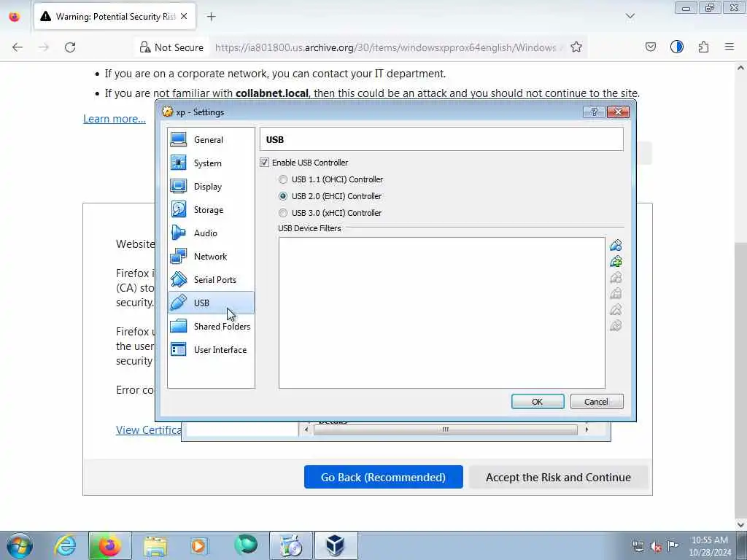Open Serial Ports settings category
Screen dimensions: 747x560
[x=211, y=279]
